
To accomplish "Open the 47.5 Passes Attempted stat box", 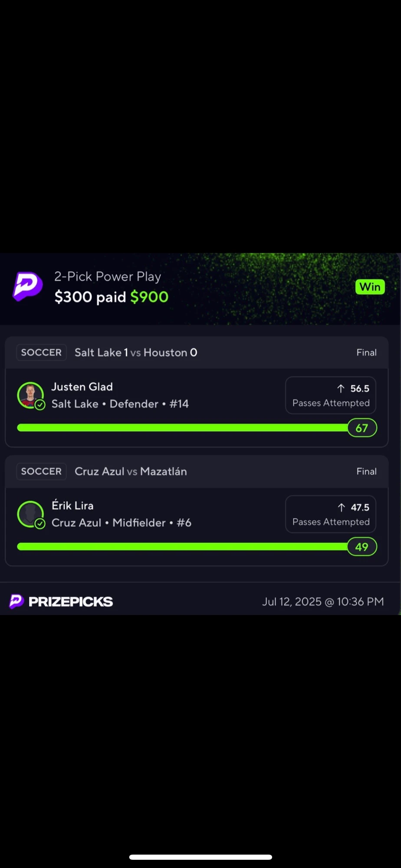I will tap(331, 514).
